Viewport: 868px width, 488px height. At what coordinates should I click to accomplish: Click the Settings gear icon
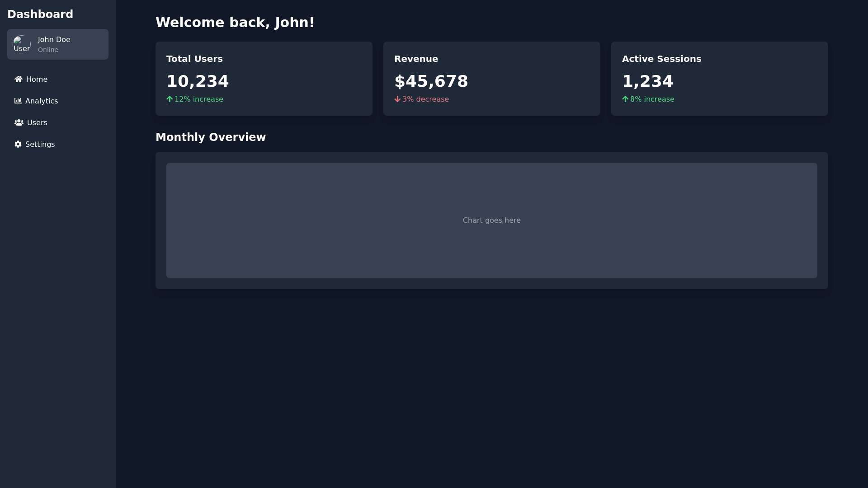[x=18, y=144]
